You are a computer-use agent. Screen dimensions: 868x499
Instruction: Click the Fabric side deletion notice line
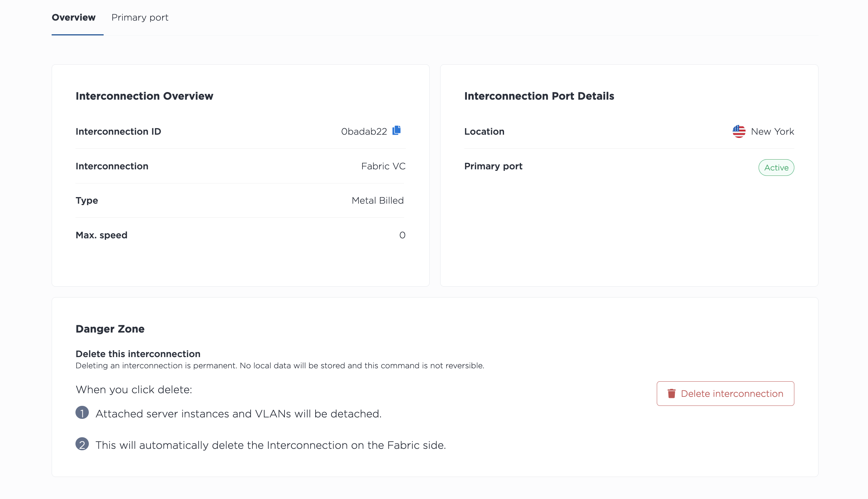click(x=271, y=445)
